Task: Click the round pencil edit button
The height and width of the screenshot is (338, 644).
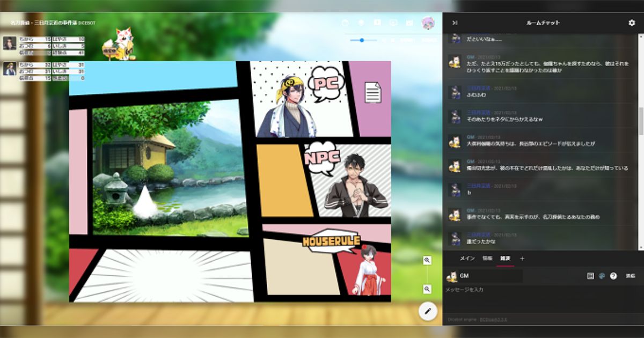Action: pyautogui.click(x=428, y=311)
